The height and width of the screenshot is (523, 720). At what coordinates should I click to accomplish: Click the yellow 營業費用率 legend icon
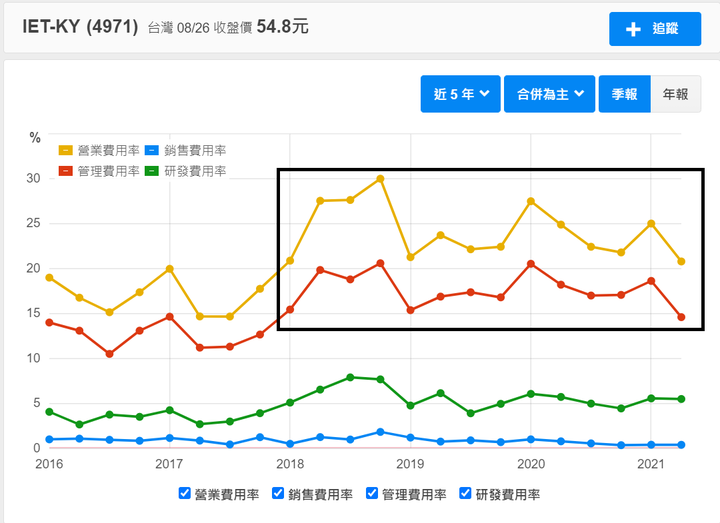click(x=66, y=150)
